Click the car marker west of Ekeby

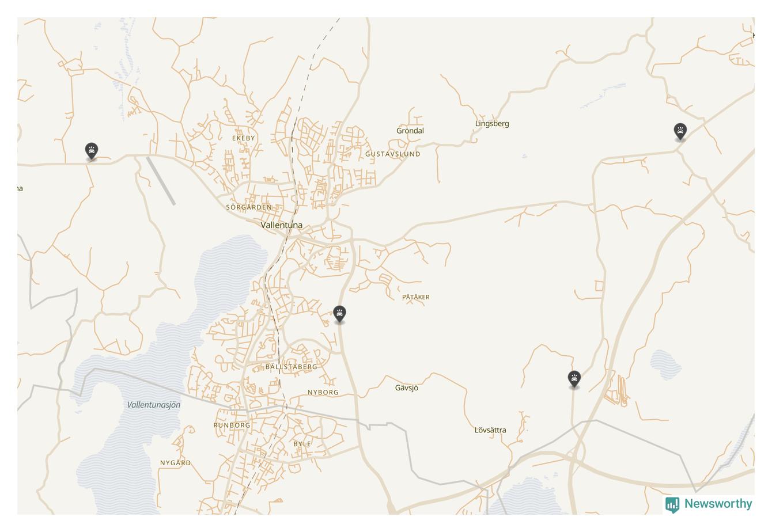pos(91,151)
